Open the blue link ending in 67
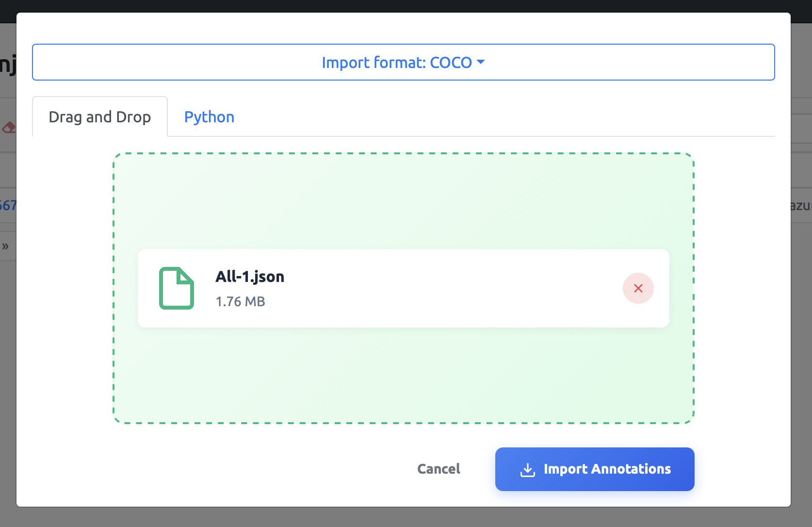This screenshot has width=812, height=527. 8,205
